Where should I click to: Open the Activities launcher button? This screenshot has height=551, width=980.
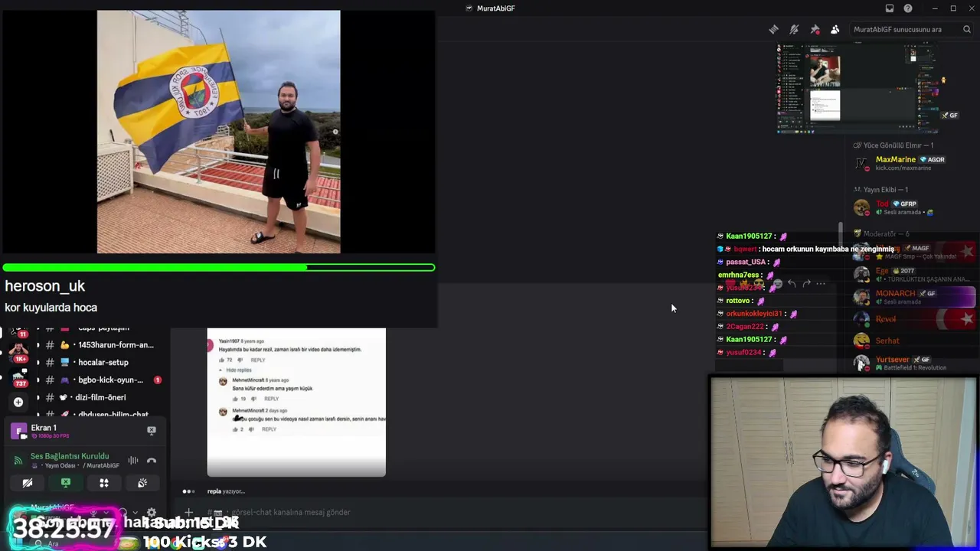pos(104,483)
